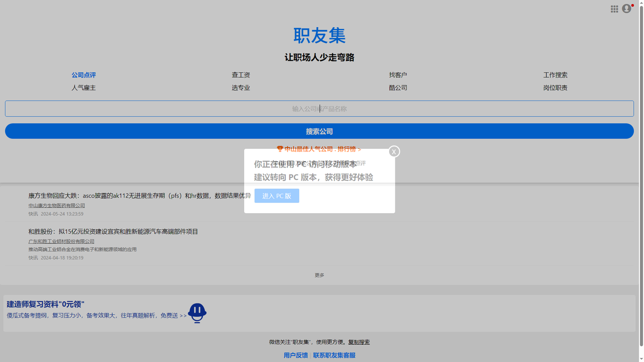This screenshot has width=644, height=362.
Task: Open 中山最佳人气公司 排行榜 link
Action: pyautogui.click(x=322, y=149)
